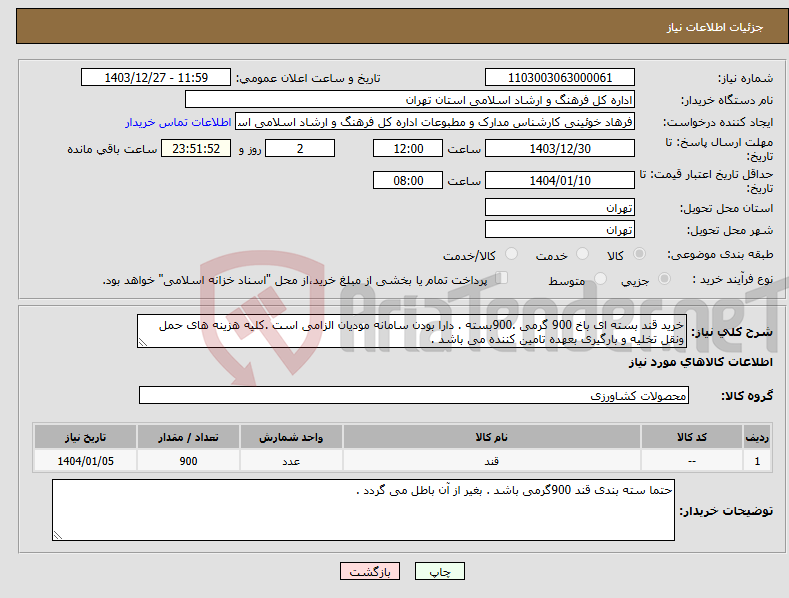Click the general need description text area
Viewport: 789px width, 598px height.
pyautogui.click(x=412, y=331)
